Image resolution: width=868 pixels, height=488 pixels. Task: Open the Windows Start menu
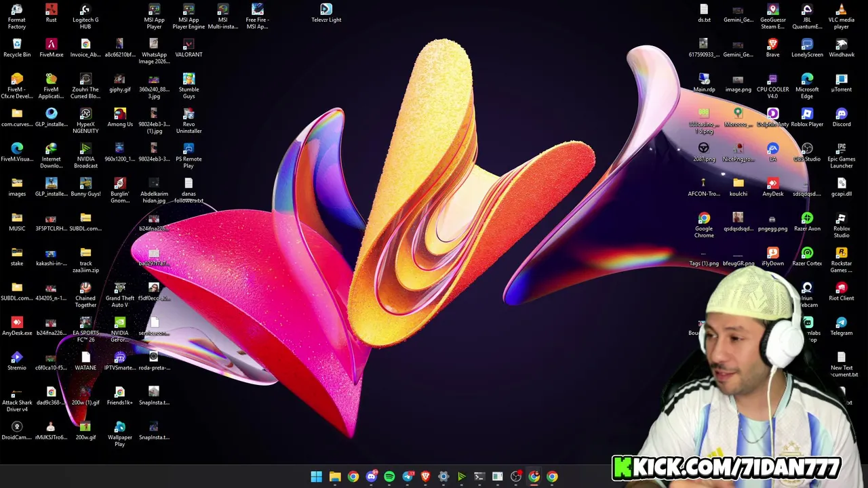(x=317, y=476)
